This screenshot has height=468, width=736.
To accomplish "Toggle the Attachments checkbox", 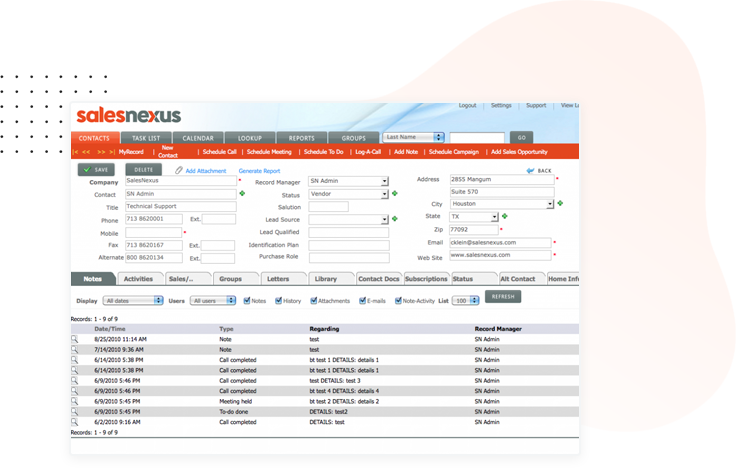I will [x=314, y=301].
